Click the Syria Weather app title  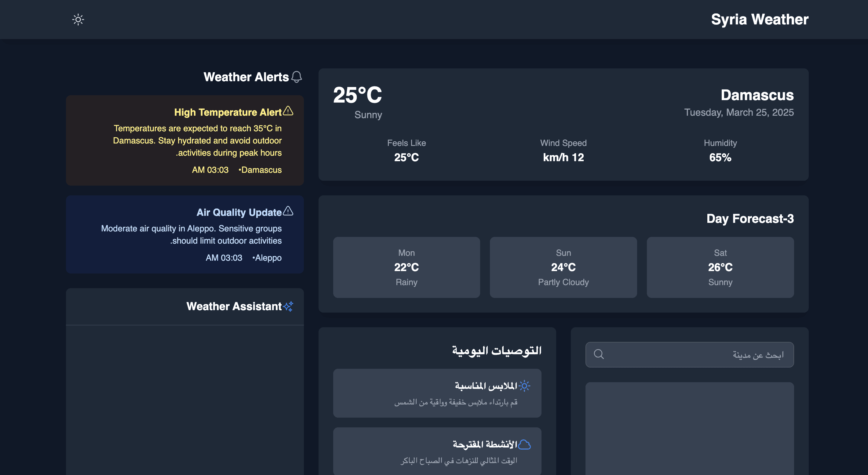point(760,20)
